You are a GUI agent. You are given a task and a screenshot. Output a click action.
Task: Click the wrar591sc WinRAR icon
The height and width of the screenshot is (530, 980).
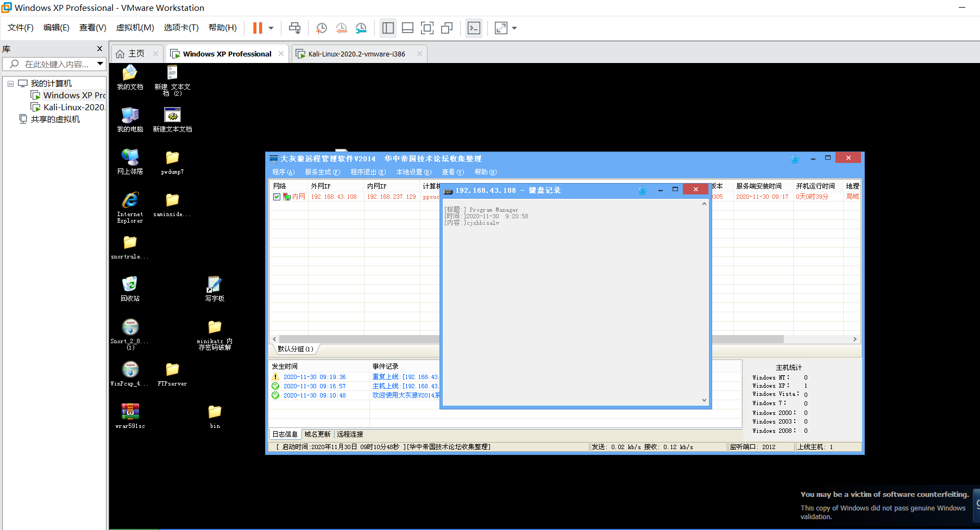pyautogui.click(x=130, y=417)
